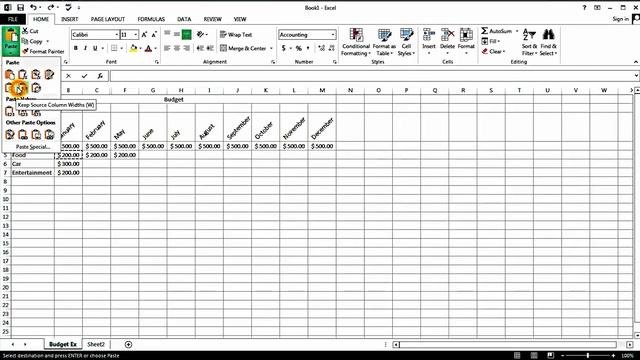The width and height of the screenshot is (640, 360).
Task: Open the Format as Table dropdown
Action: (384, 42)
